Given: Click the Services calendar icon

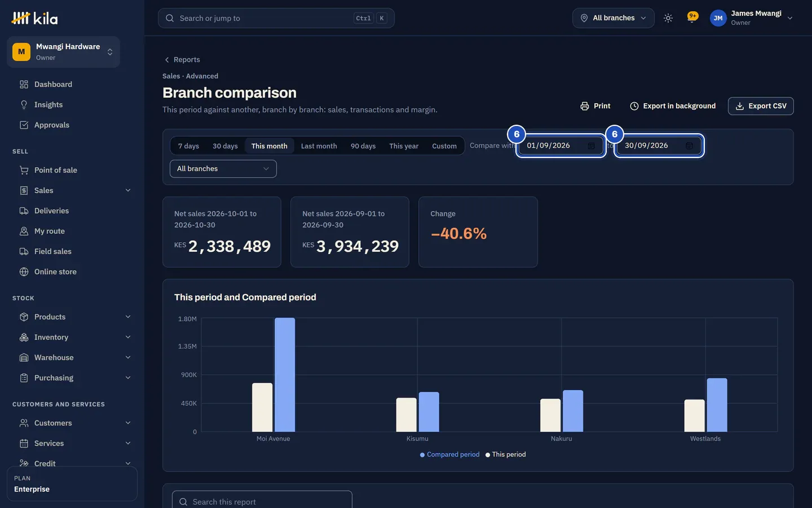Looking at the screenshot, I should point(24,443).
